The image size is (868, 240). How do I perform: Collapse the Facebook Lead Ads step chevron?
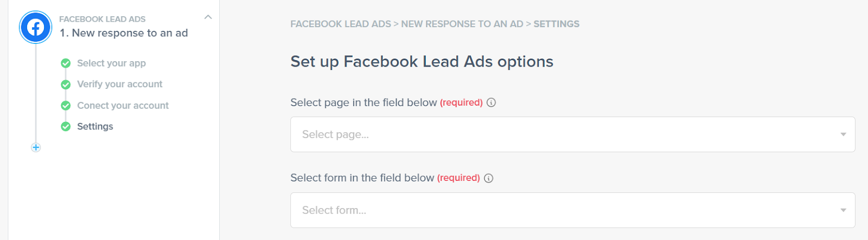pyautogui.click(x=208, y=17)
